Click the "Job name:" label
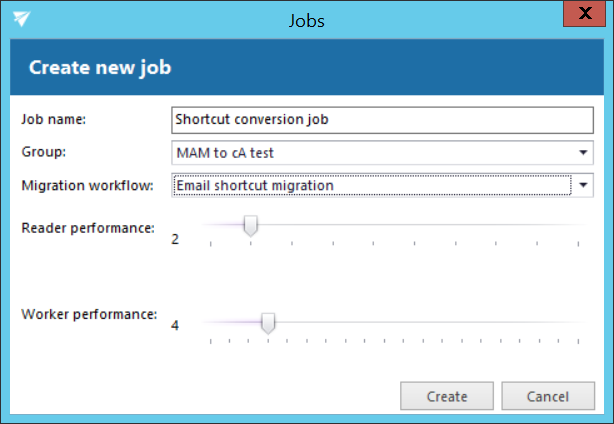614x424 pixels. (55, 119)
